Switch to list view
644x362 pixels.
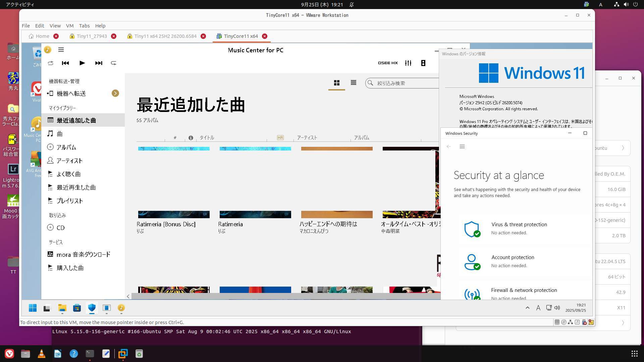click(x=353, y=82)
